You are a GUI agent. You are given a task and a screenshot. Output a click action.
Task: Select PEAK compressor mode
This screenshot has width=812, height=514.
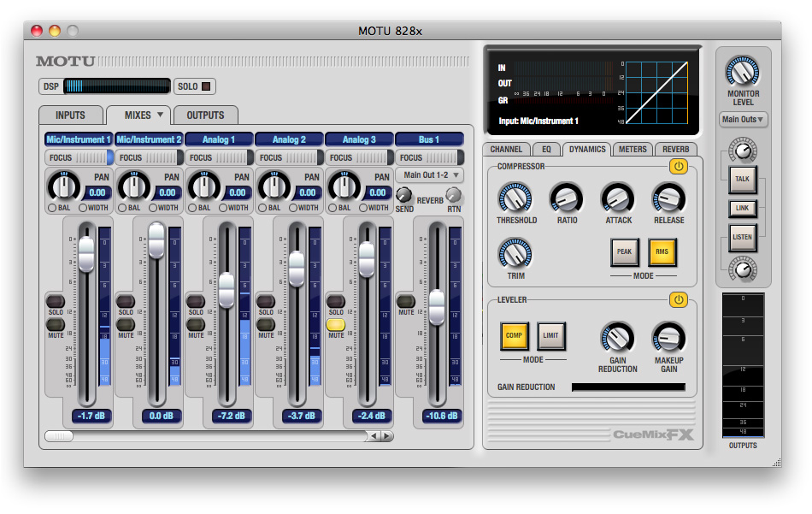(624, 251)
